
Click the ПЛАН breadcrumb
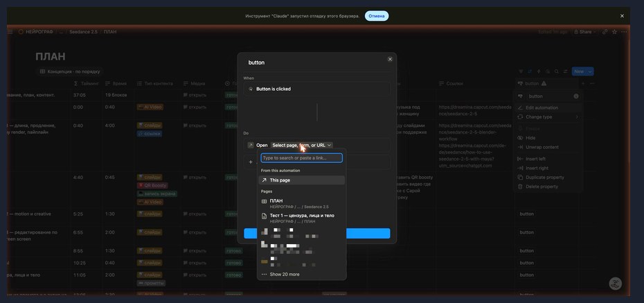coord(110,32)
